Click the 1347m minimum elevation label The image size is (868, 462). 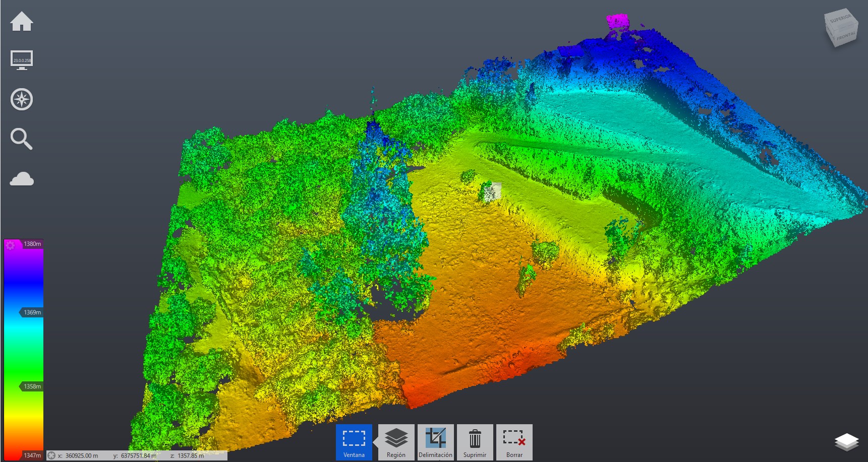click(x=32, y=455)
